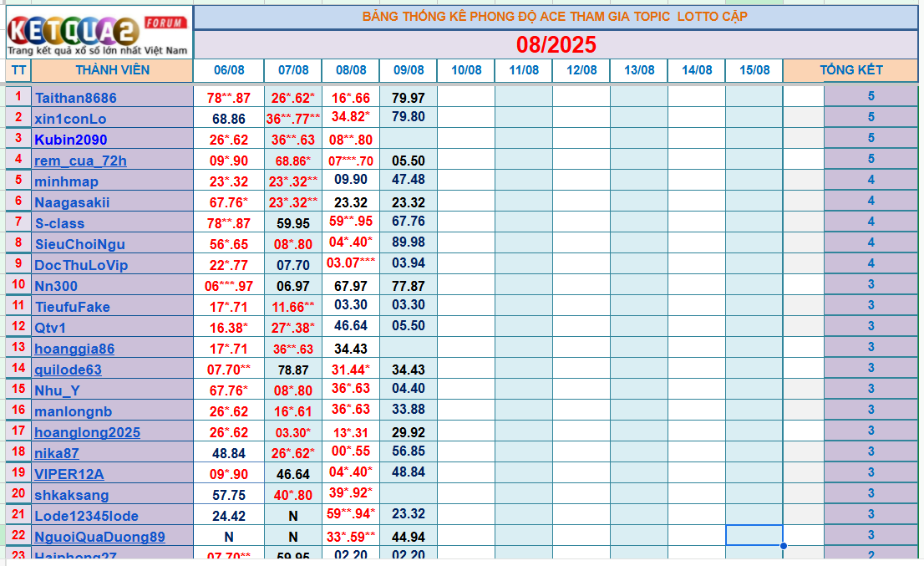Select the 07/08 date header
The height and width of the screenshot is (566, 924).
coord(293,70)
